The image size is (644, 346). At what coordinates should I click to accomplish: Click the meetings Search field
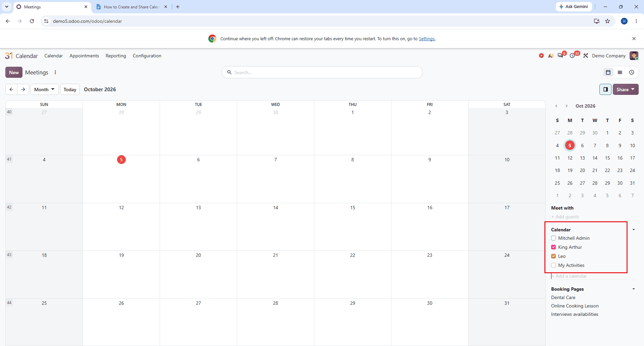(322, 72)
